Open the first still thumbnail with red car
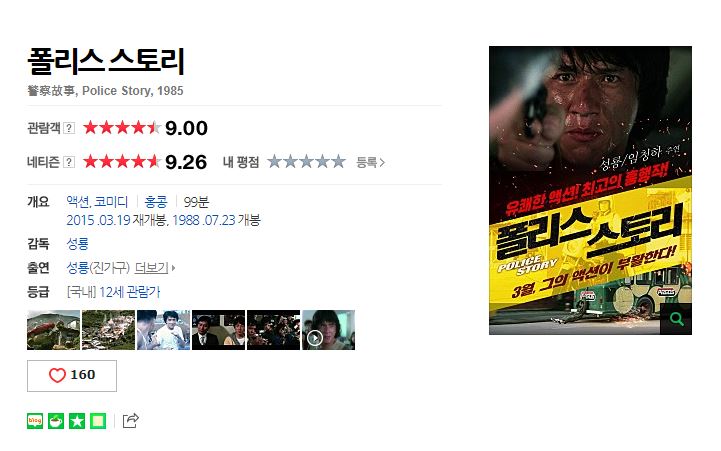The width and height of the screenshot is (721, 451). point(53,330)
